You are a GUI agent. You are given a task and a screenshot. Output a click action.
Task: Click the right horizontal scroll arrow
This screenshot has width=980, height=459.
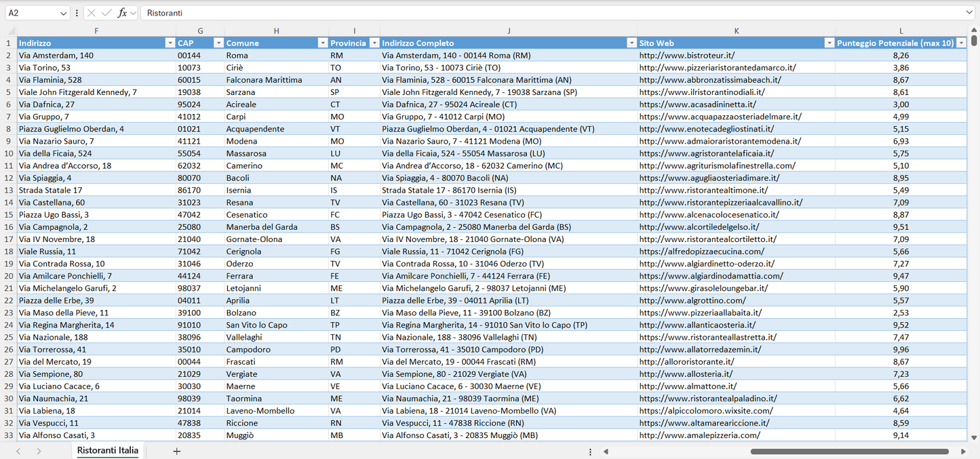(964, 451)
